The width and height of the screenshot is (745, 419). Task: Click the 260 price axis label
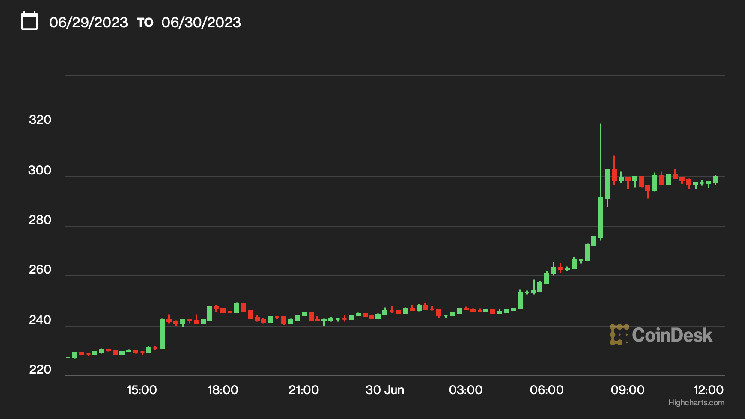[x=40, y=270]
